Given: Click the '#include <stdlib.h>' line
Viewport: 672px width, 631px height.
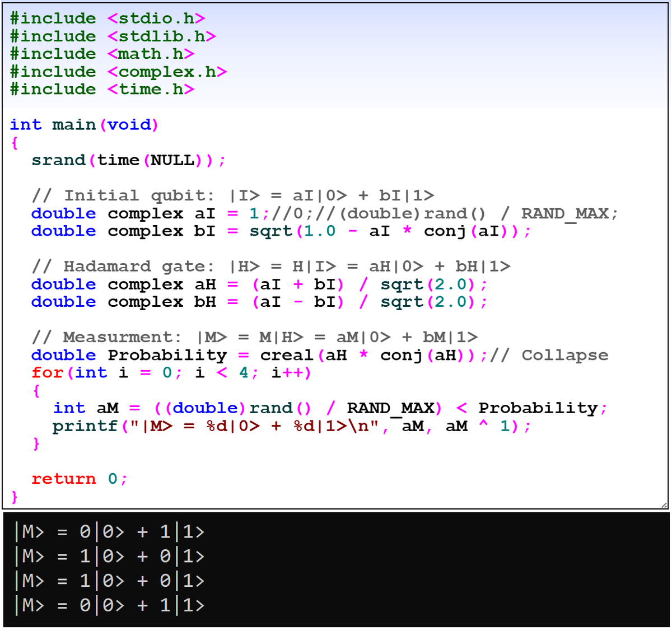Looking at the screenshot, I should (x=113, y=36).
